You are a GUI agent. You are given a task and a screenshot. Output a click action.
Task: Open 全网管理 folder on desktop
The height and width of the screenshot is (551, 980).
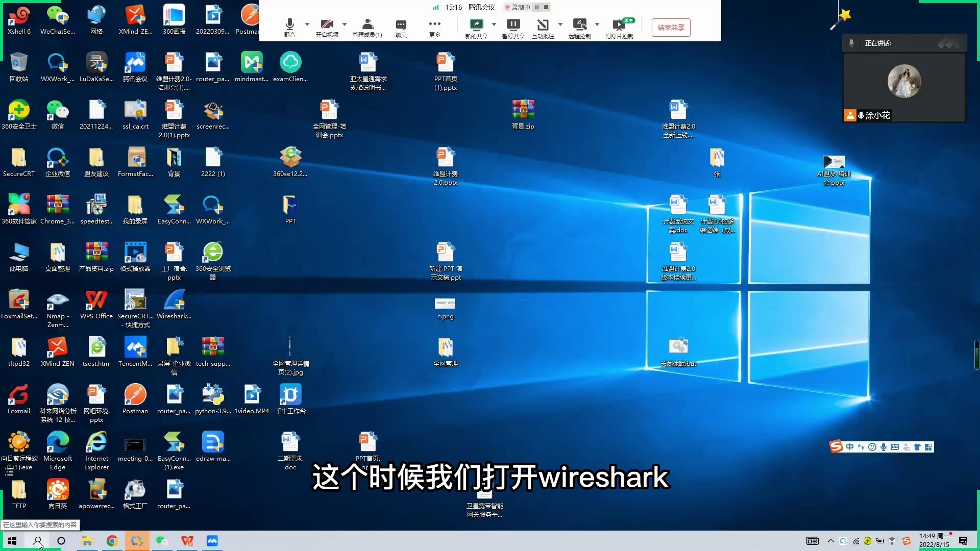pyautogui.click(x=446, y=352)
